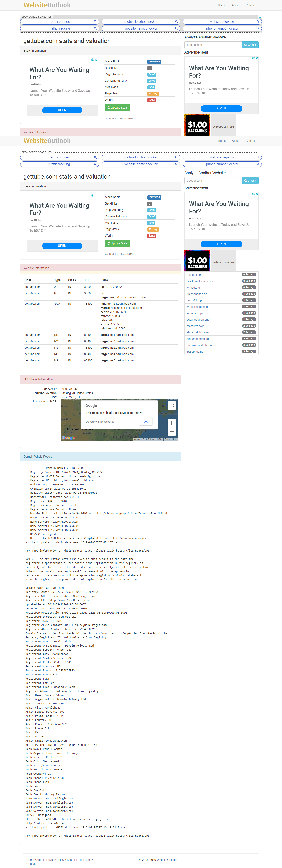Open the healthynotcrazy.com link
This screenshot has height=868, width=282.
pos(200,281)
